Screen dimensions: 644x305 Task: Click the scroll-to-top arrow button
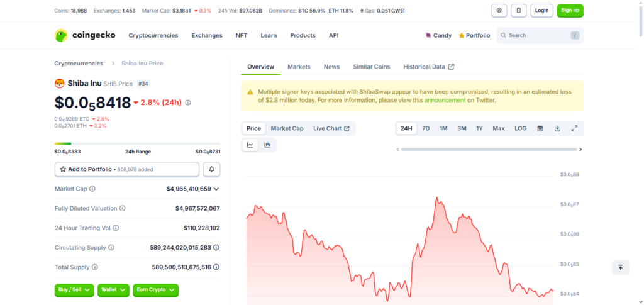click(x=620, y=267)
